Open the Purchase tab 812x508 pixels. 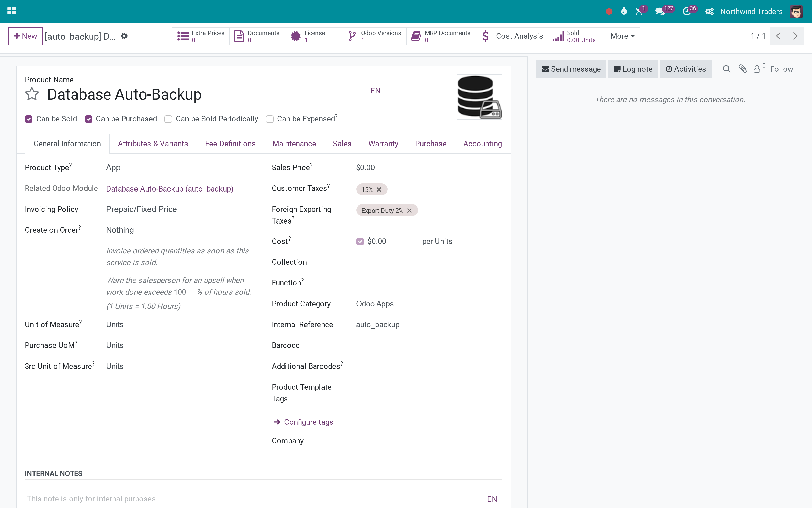[431, 144]
